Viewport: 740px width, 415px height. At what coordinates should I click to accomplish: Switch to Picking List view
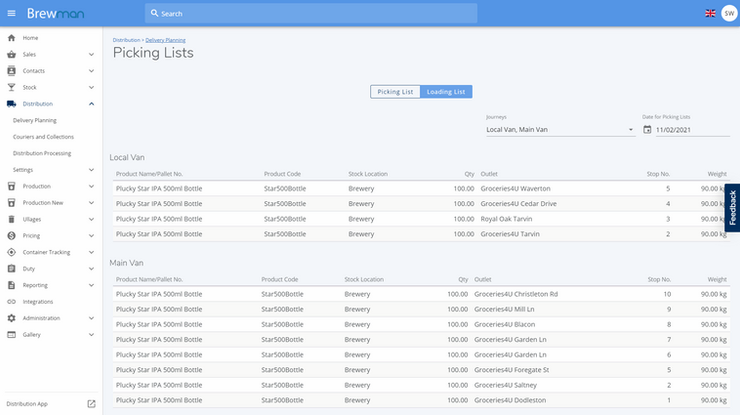coord(395,92)
